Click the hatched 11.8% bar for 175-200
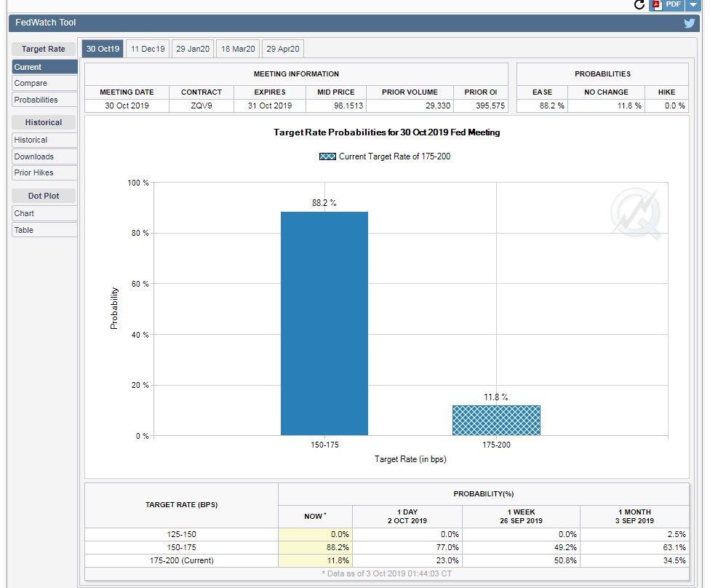The image size is (710, 588). pos(496,421)
